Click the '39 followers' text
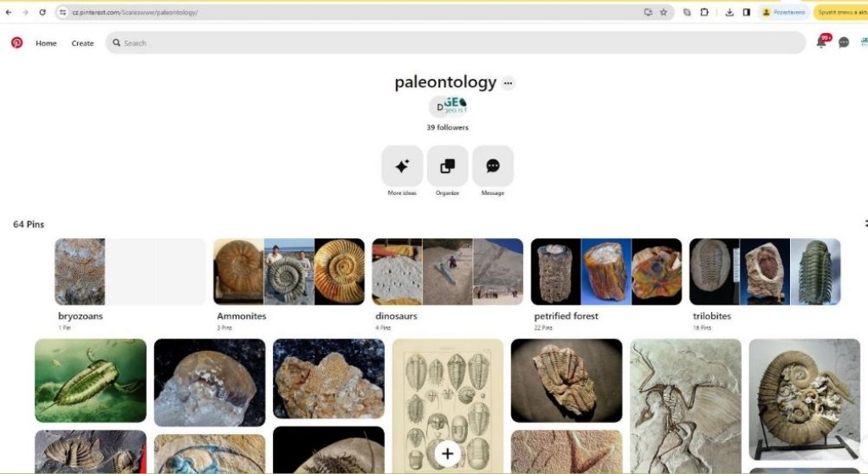This screenshot has height=474, width=868. 448,127
